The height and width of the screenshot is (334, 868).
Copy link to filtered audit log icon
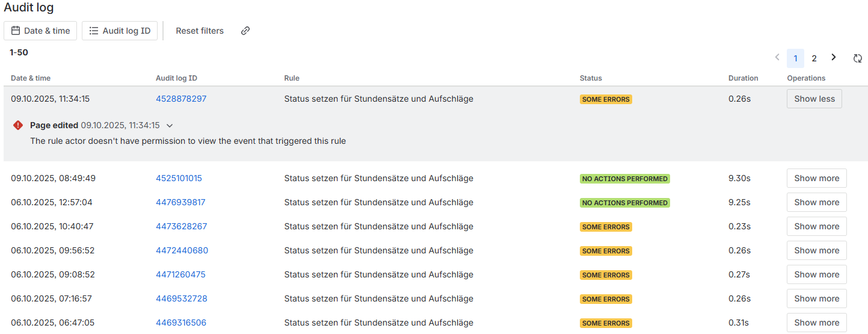245,31
